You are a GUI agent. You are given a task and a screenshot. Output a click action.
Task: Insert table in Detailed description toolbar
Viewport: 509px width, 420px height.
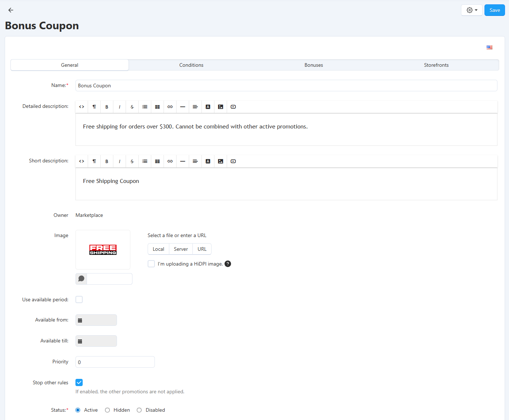pyautogui.click(x=157, y=107)
